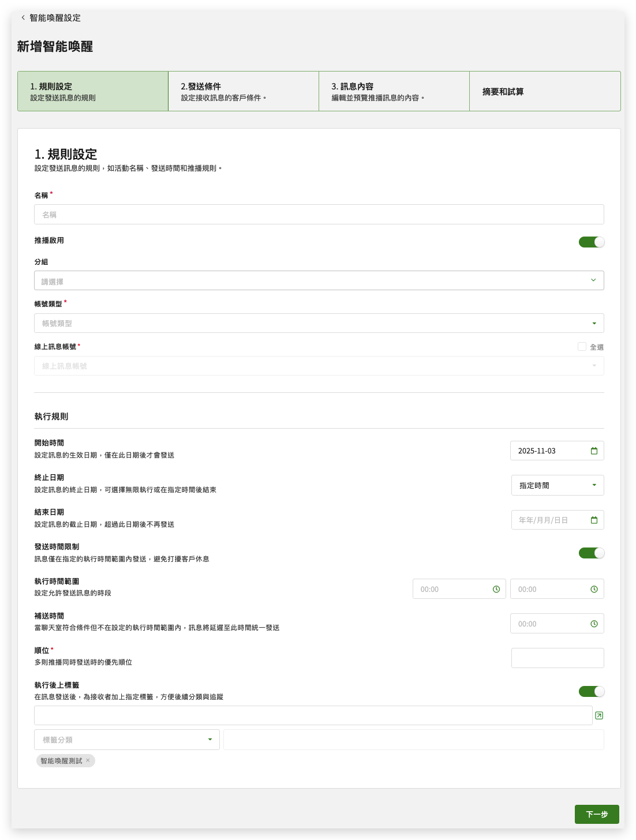The height and width of the screenshot is (840, 636).
Task: Click the 名稱 text input field
Action: click(x=319, y=215)
